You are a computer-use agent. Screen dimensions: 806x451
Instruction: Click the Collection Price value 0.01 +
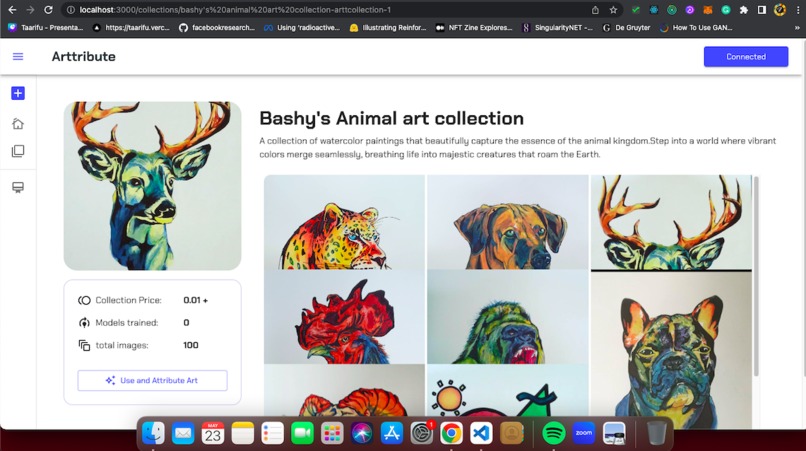195,300
